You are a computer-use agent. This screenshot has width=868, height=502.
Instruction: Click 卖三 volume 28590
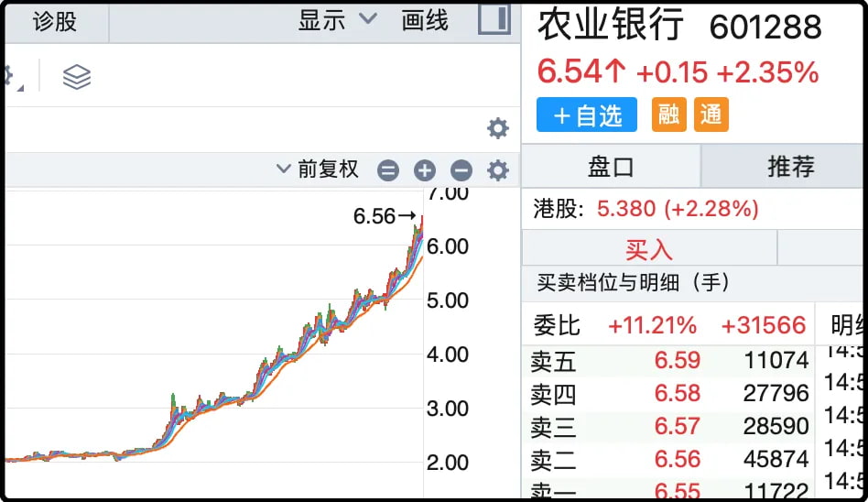click(776, 426)
